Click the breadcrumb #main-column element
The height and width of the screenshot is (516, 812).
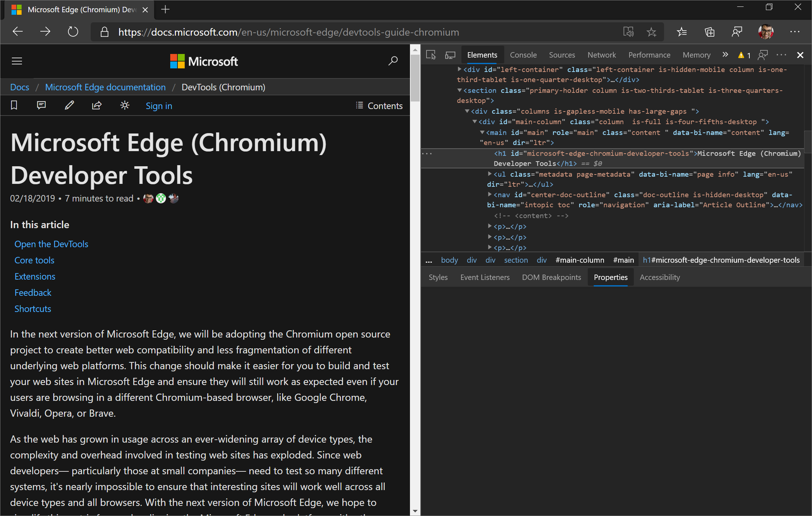pyautogui.click(x=579, y=261)
